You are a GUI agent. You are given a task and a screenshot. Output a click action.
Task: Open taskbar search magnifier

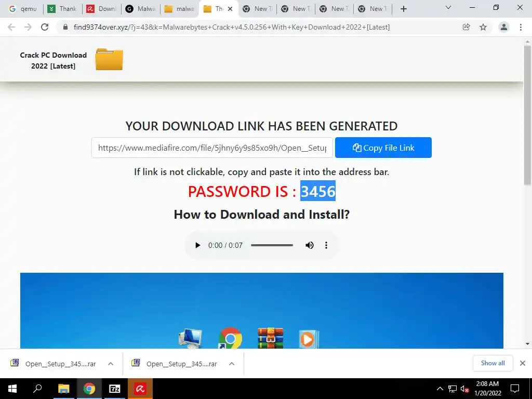tap(37, 389)
